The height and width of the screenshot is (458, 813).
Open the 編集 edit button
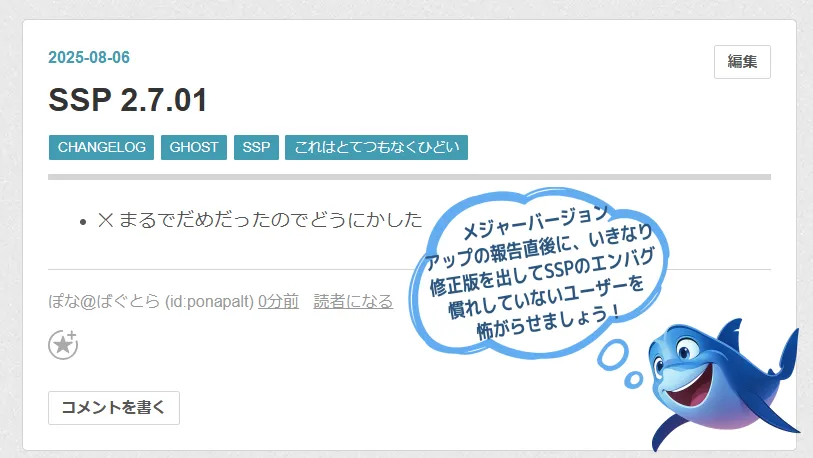pos(742,62)
